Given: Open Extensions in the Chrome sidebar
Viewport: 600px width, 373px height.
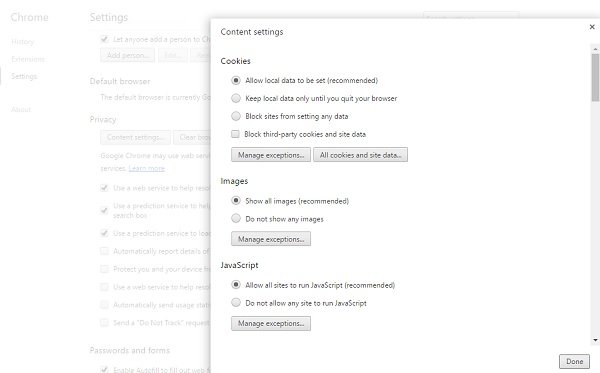Looking at the screenshot, I should coord(28,59).
